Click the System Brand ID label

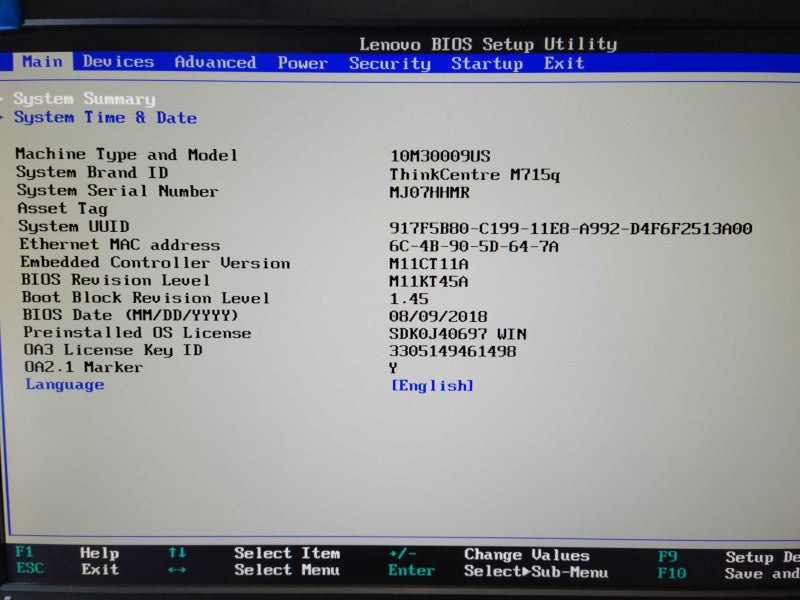click(92, 172)
